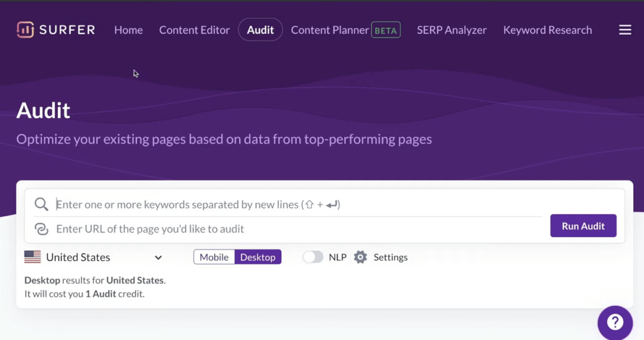Click the magnifier search icon

tap(41, 204)
